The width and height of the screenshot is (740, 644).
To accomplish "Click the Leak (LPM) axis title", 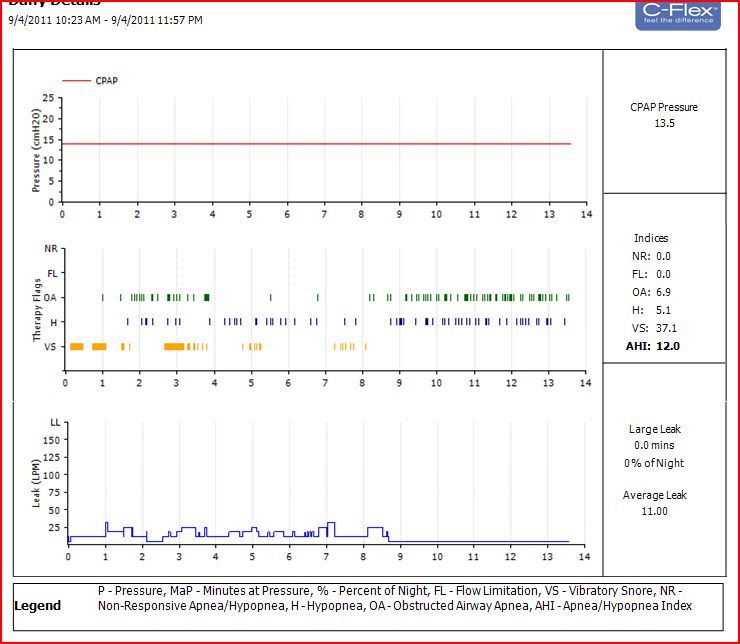I will 37,484.
